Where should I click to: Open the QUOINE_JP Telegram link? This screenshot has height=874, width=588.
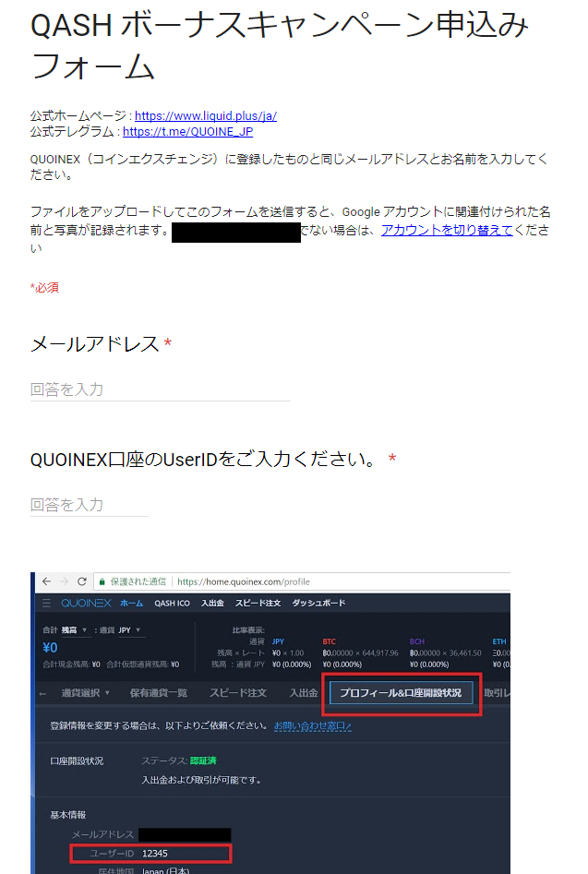tap(187, 132)
